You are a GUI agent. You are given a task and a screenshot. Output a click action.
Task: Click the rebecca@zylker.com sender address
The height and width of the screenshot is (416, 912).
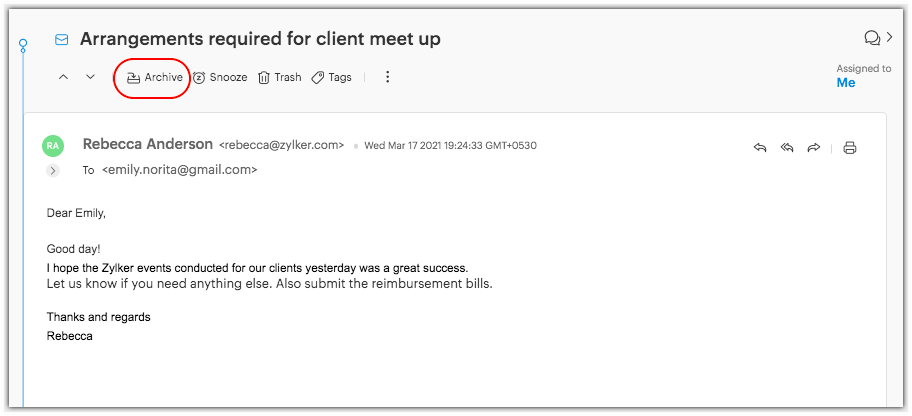281,145
